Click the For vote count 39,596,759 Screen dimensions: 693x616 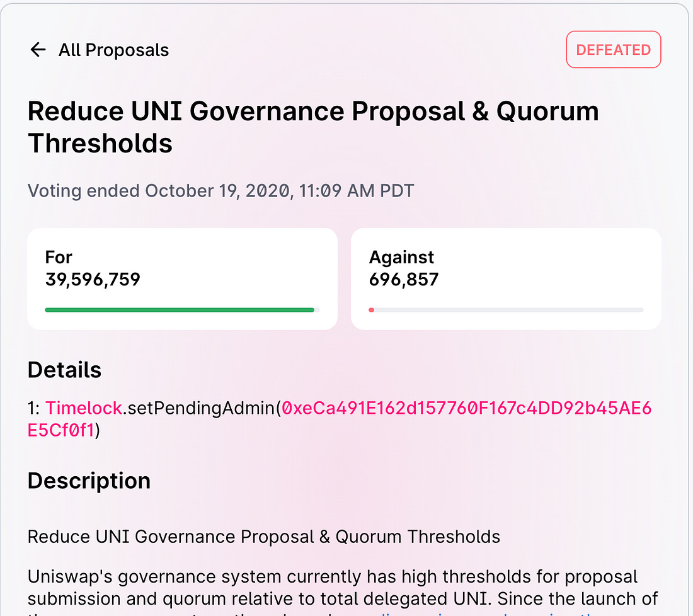click(93, 279)
